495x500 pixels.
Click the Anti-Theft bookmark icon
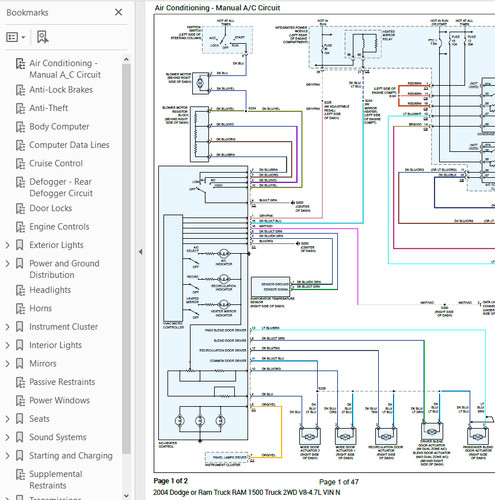coord(20,108)
